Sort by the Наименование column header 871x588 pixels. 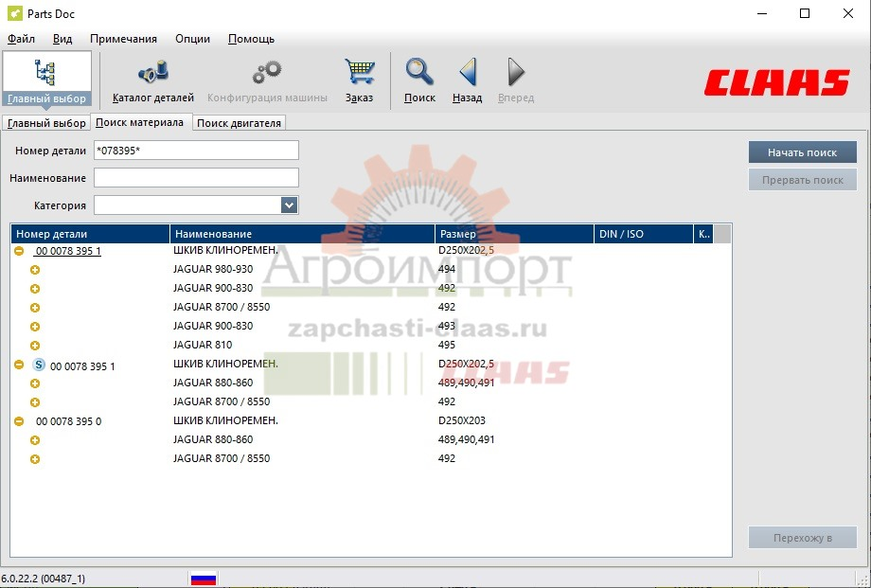click(302, 234)
